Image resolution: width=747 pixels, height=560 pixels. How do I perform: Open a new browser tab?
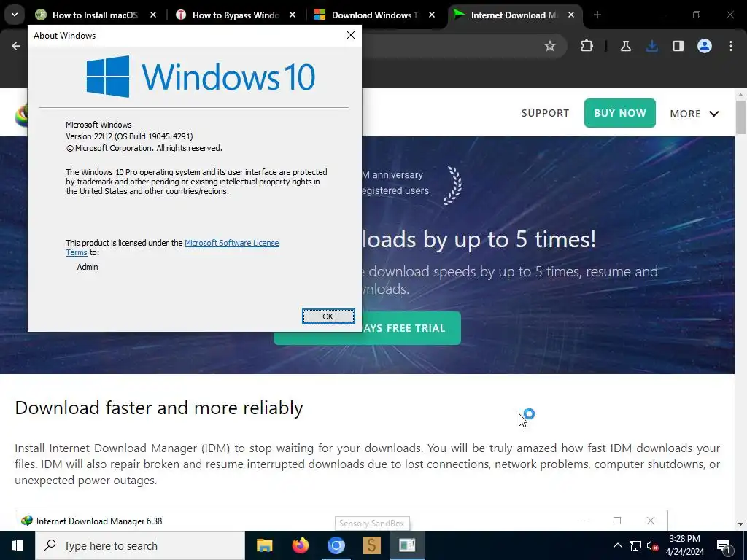(x=597, y=15)
